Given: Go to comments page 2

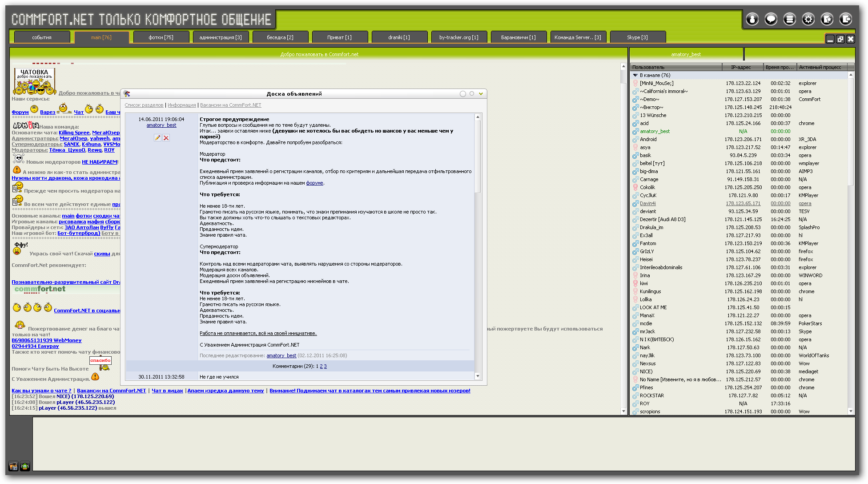Looking at the screenshot, I should [321, 366].
